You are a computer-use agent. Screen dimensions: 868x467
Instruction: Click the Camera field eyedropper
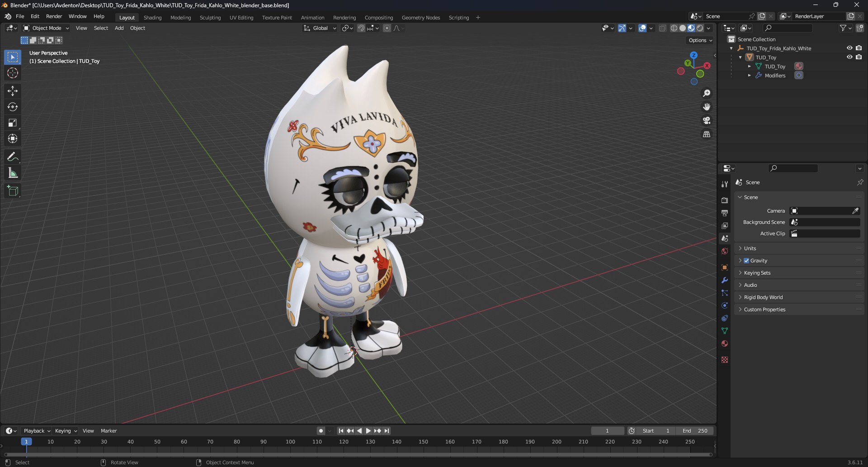point(855,211)
